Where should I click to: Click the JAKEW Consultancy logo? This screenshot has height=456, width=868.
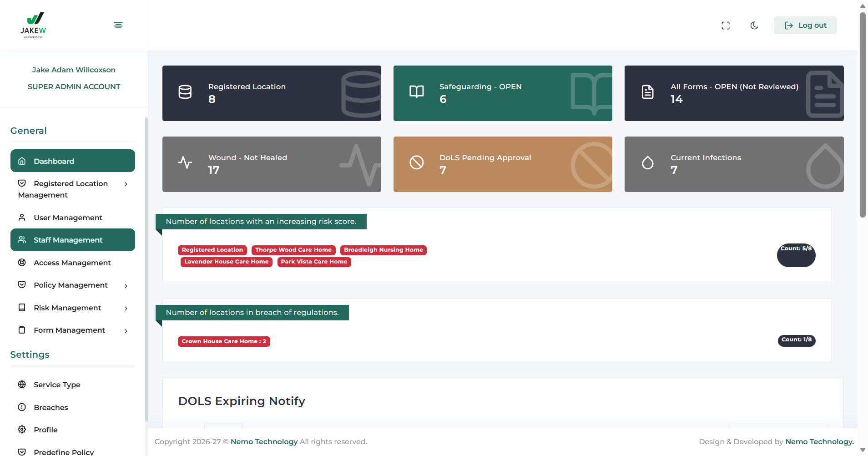point(33,25)
